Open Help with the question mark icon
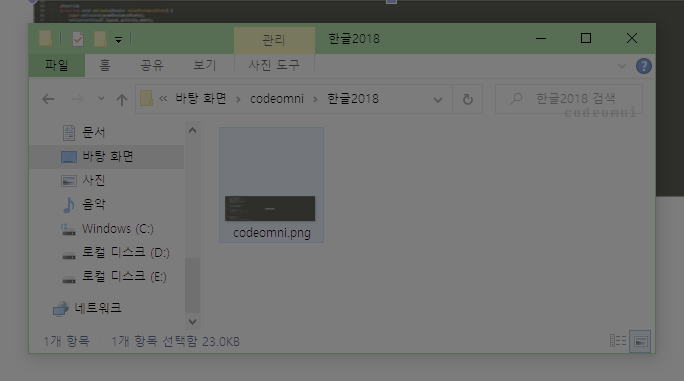 [643, 66]
